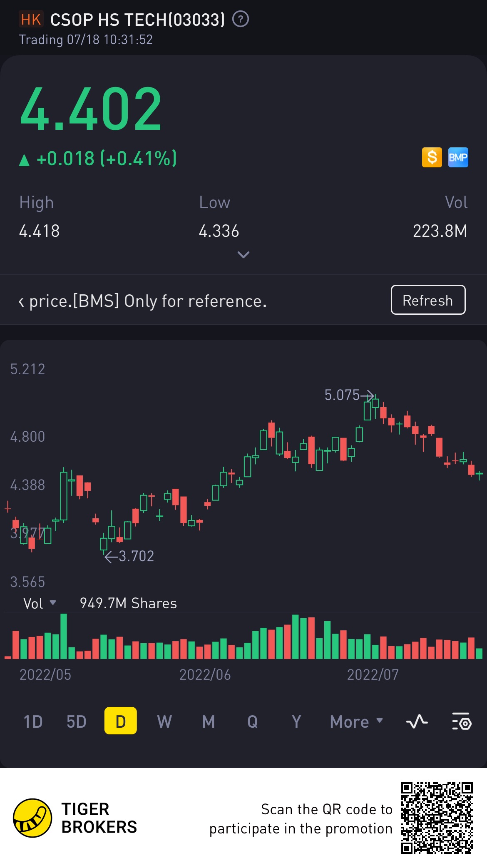This screenshot has width=487, height=868.
Task: Expand the quote details chevron
Action: point(243,254)
